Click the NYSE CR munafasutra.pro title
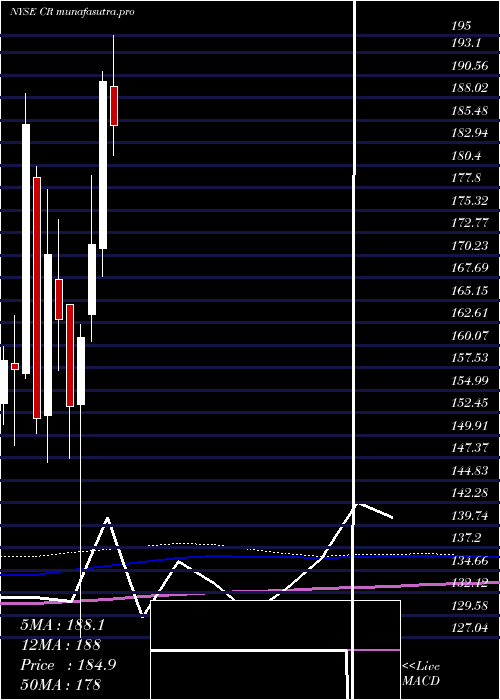This screenshot has width=500, height=700. click(72, 12)
